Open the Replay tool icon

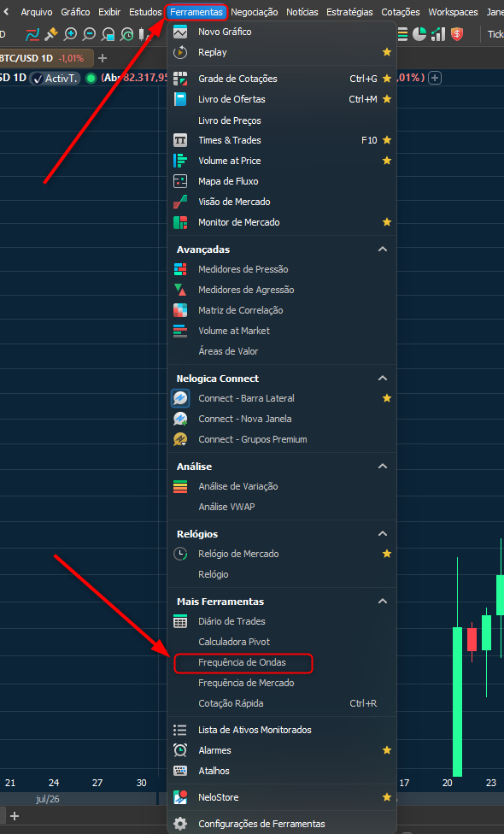click(x=180, y=52)
